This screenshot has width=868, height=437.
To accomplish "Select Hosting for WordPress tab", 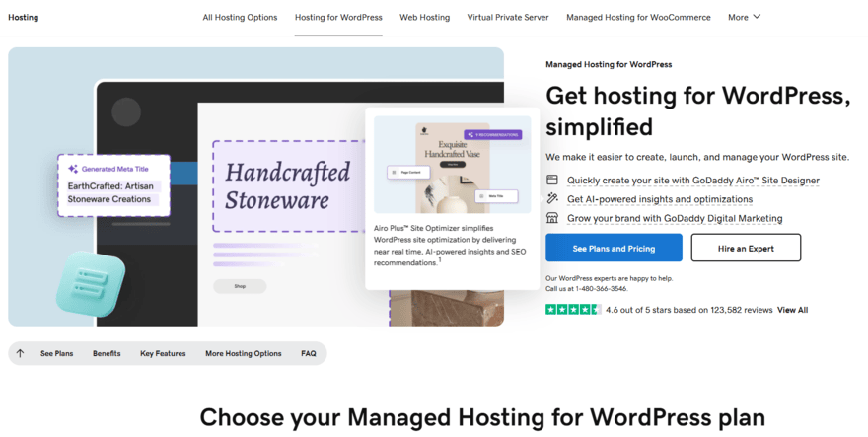I will (x=338, y=17).
